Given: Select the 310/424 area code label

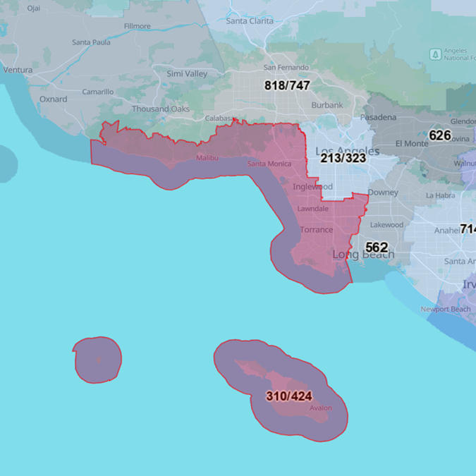Looking at the screenshot, I should [x=289, y=396].
